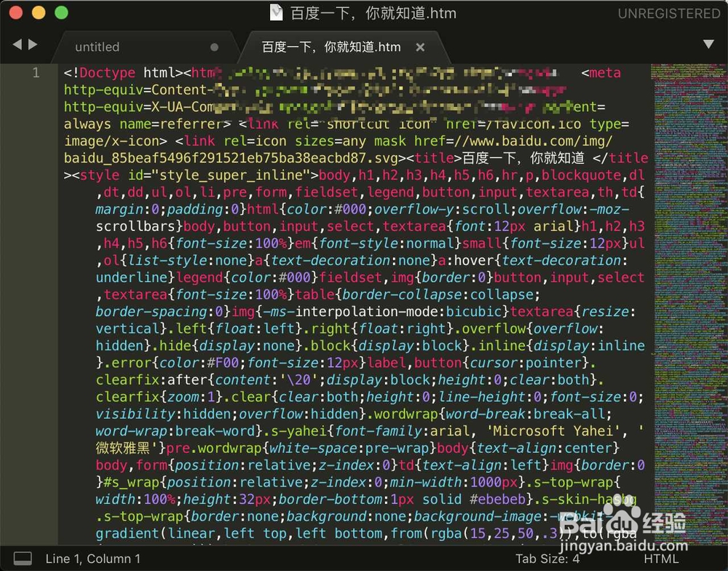
Task: Click Line 1, Column 1 status text
Action: tap(93, 559)
